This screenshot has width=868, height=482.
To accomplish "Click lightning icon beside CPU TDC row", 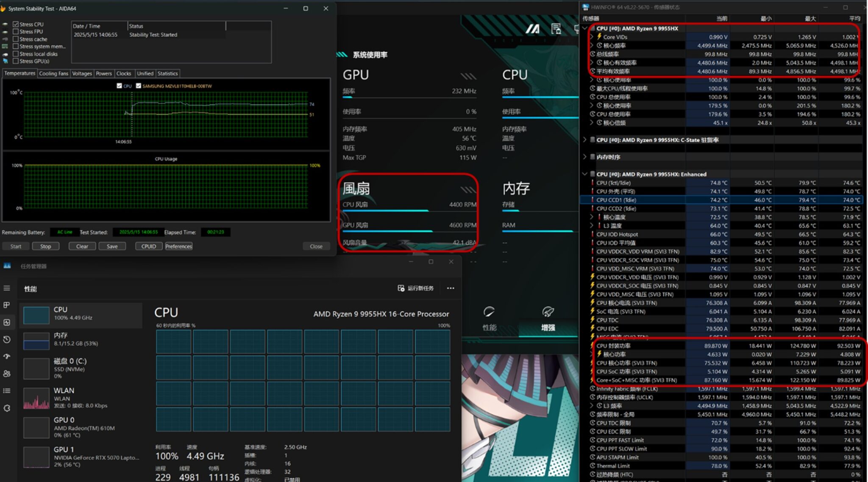I will click(593, 320).
